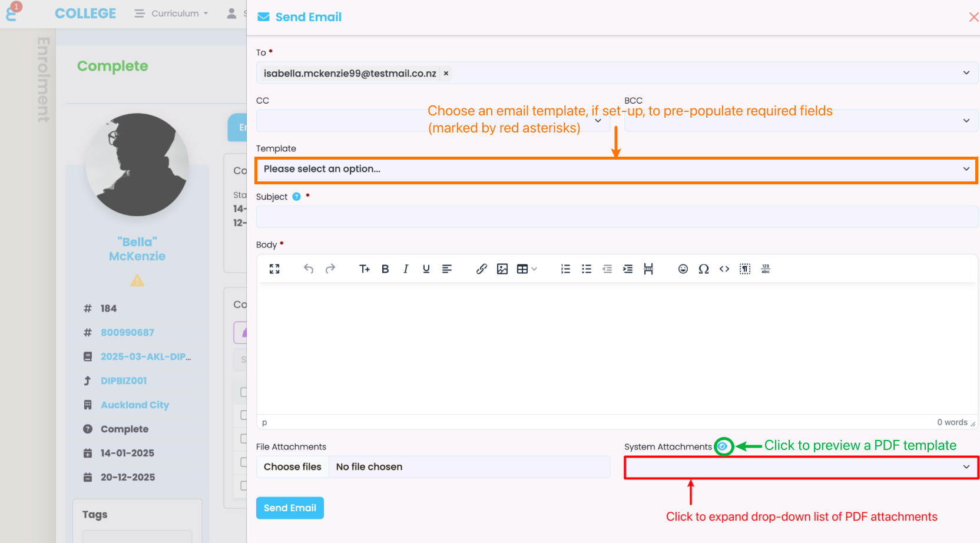This screenshot has width=980, height=543.
Task: Open the source code view
Action: 724,269
